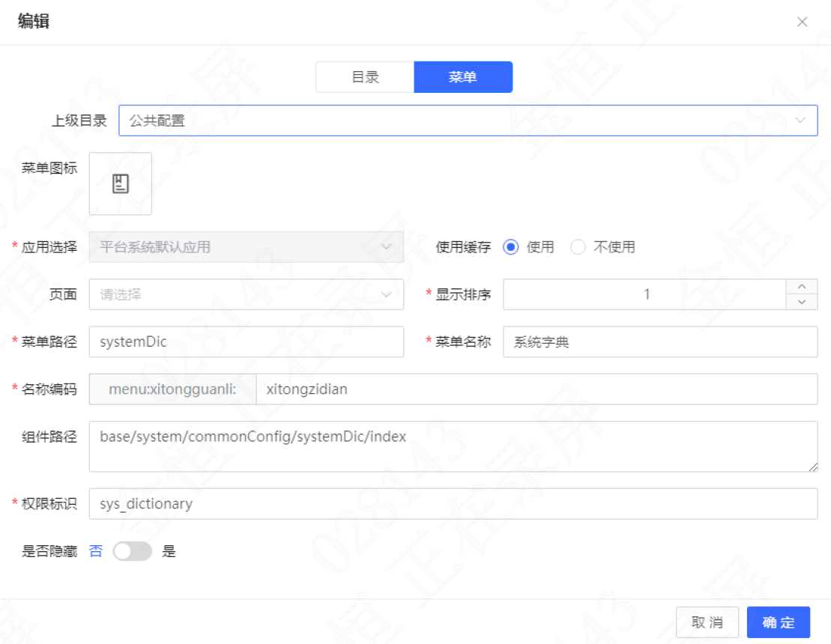Image resolution: width=831 pixels, height=644 pixels.
Task: Select the 使用 cache radio button
Action: pyautogui.click(x=511, y=247)
